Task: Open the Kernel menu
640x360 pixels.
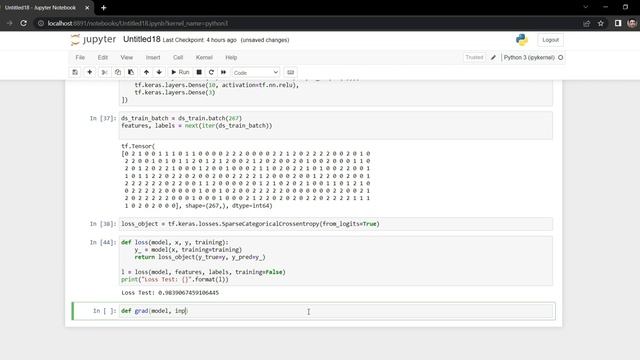Action: [x=204, y=58]
